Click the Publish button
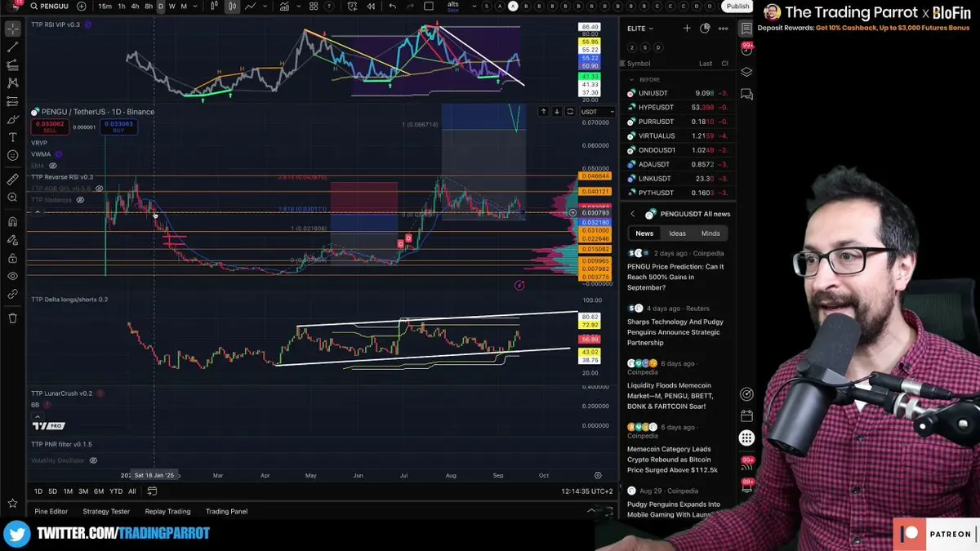 coord(737,6)
